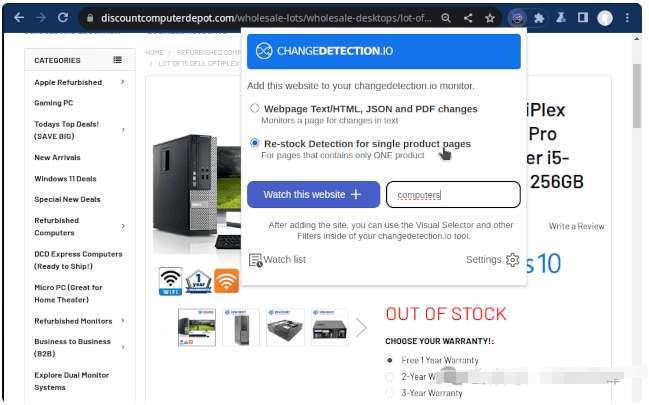Click next thumbnails chevron arrow

[x=361, y=328]
